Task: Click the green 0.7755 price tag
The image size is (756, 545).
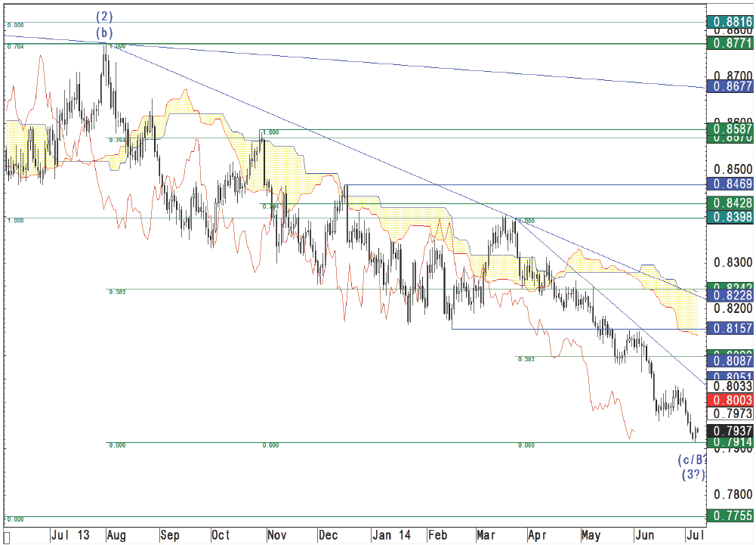Action: [x=730, y=516]
